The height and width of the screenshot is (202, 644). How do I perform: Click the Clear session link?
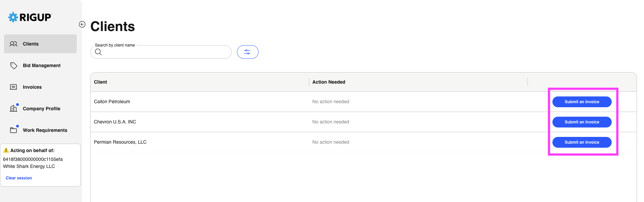[19, 178]
